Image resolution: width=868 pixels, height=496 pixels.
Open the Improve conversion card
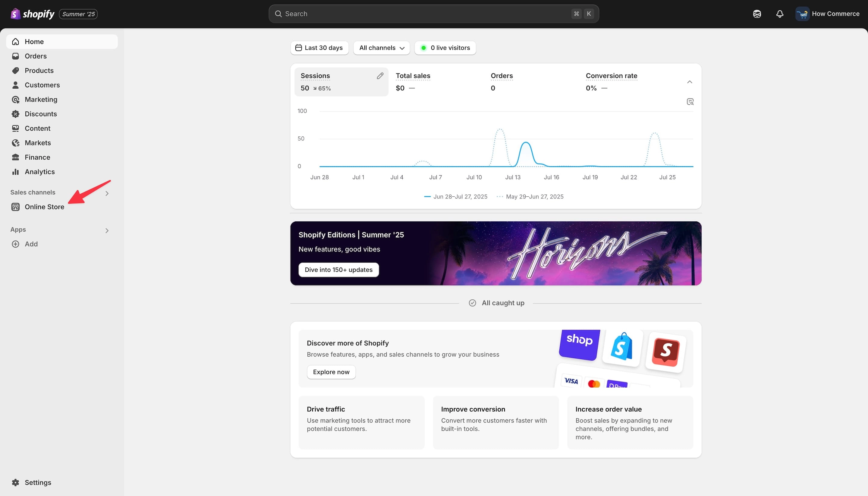coord(496,423)
